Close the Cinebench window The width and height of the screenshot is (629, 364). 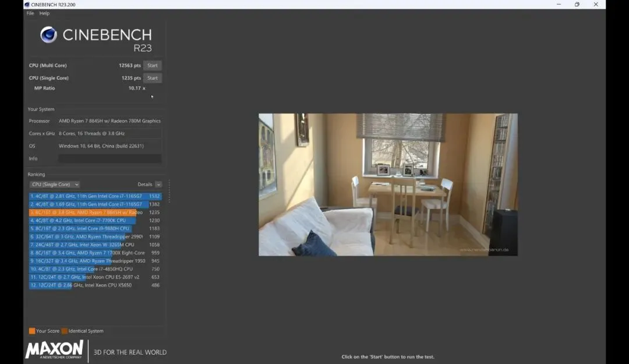(596, 5)
